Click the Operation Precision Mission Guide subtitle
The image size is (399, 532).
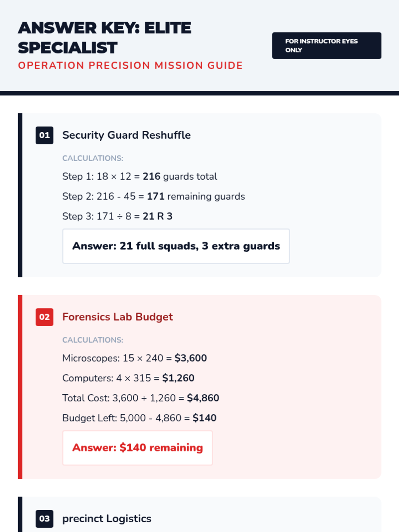[130, 66]
